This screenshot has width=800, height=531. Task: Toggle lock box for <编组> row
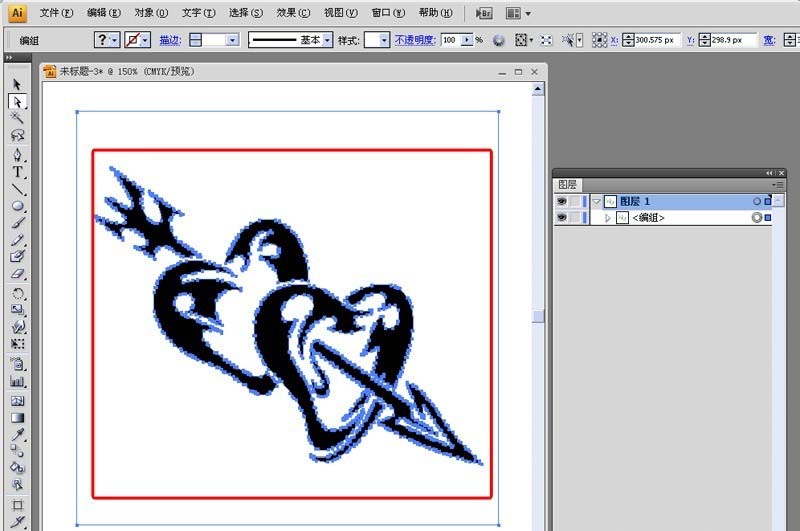575,218
